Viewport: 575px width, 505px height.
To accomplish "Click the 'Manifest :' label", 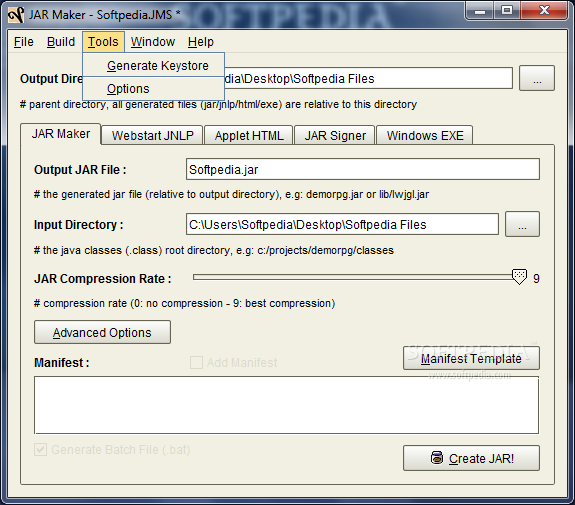I will click(x=62, y=363).
